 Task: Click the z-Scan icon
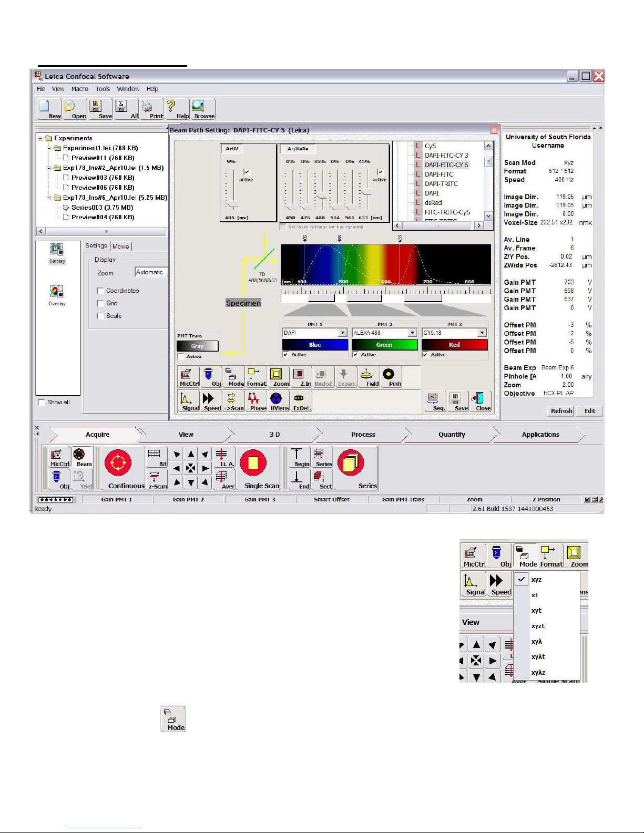click(157, 480)
